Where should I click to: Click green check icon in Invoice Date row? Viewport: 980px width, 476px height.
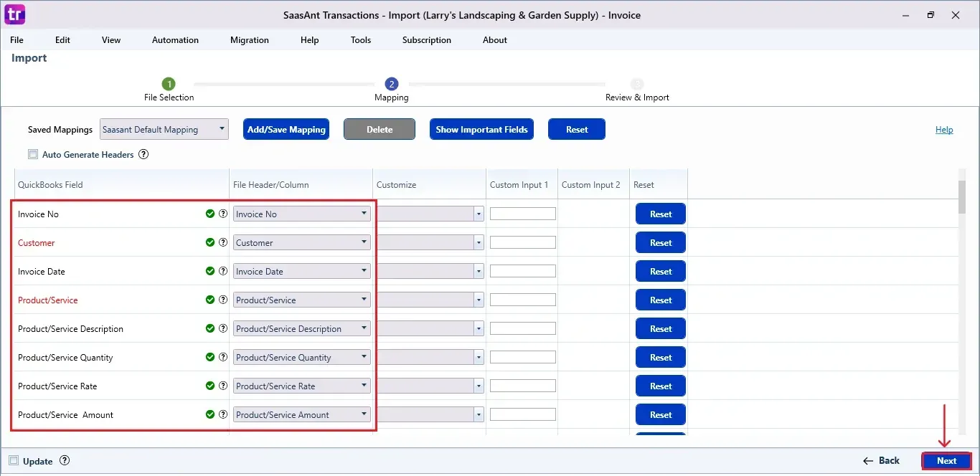click(210, 271)
